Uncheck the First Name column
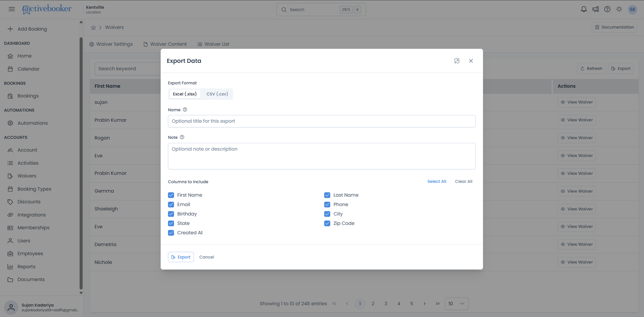This screenshot has height=317, width=644. 171,195
